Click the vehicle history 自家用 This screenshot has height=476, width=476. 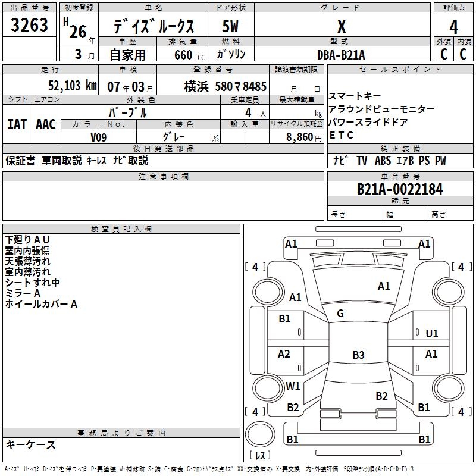127,55
